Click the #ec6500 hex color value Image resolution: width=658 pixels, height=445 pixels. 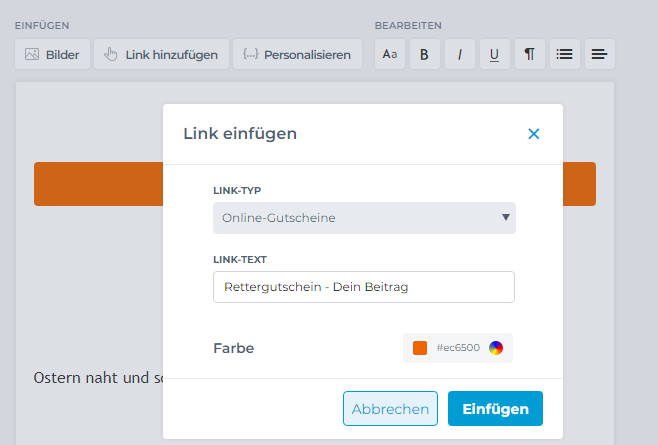click(458, 348)
